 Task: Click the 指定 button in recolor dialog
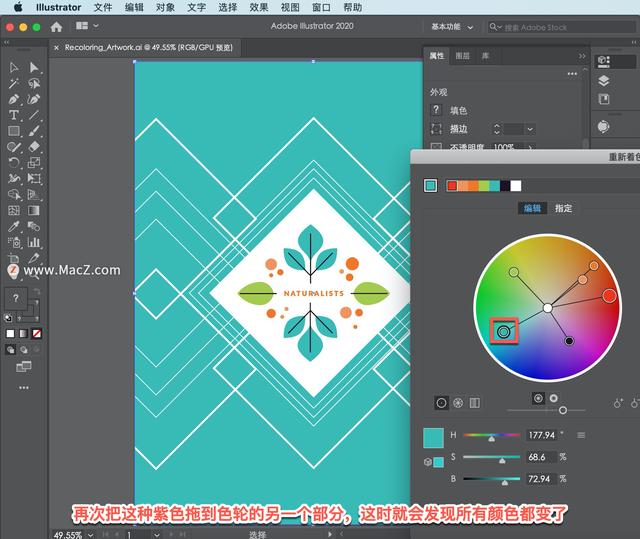pyautogui.click(x=564, y=208)
